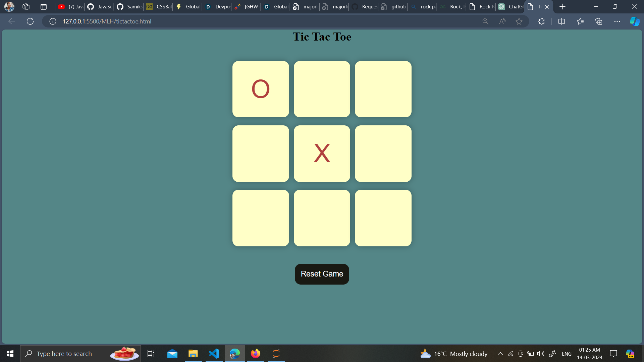The width and height of the screenshot is (644, 362).
Task: Open the Settings and more menu
Action: [618, 21]
